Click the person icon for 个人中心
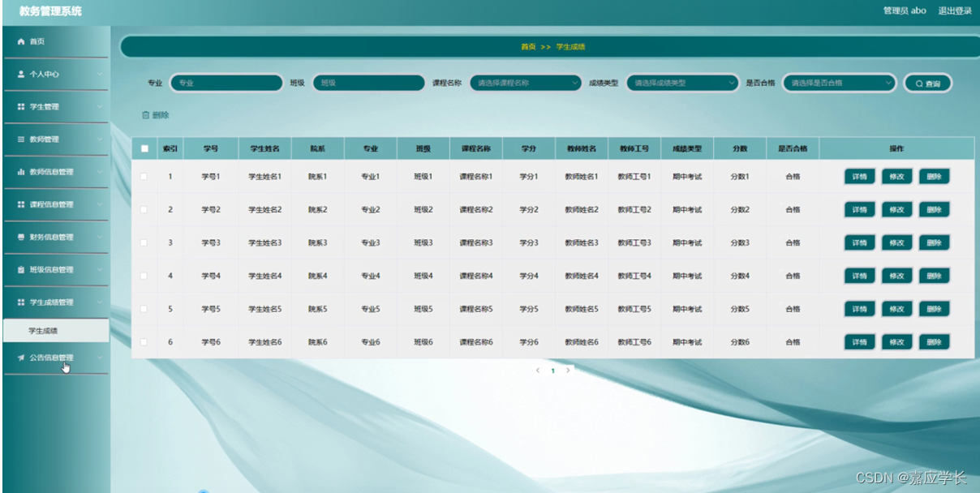This screenshot has width=980, height=493. point(21,74)
